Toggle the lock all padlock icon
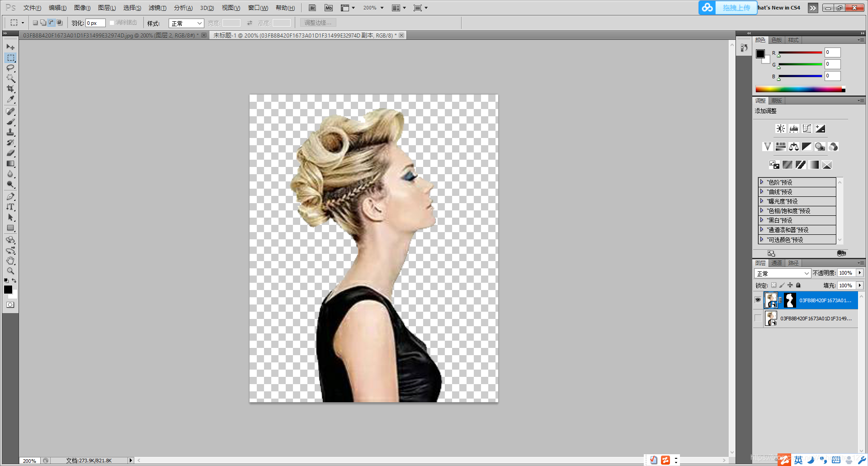This screenshot has height=466, width=868. coord(798,285)
